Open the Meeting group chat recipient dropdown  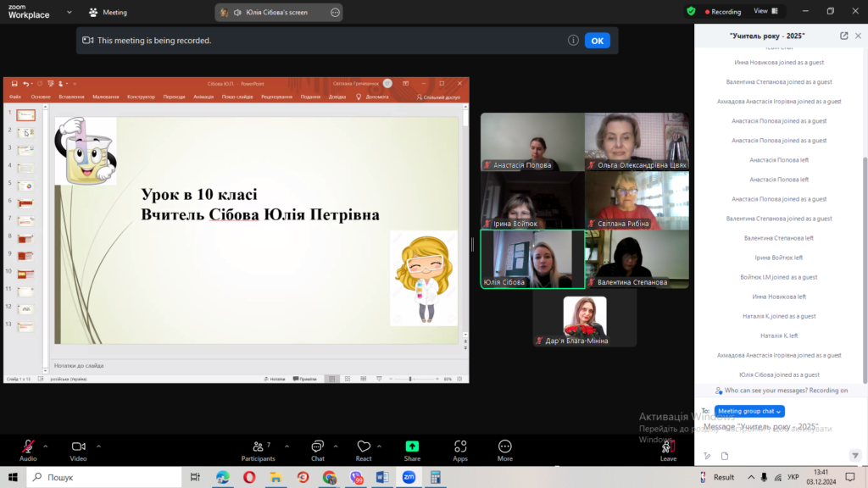(x=748, y=411)
